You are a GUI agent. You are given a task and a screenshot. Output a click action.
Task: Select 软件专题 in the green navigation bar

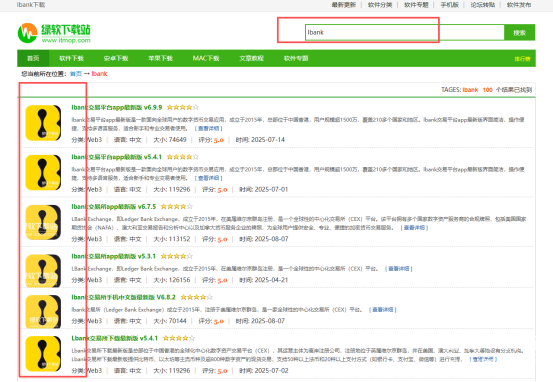click(296, 58)
